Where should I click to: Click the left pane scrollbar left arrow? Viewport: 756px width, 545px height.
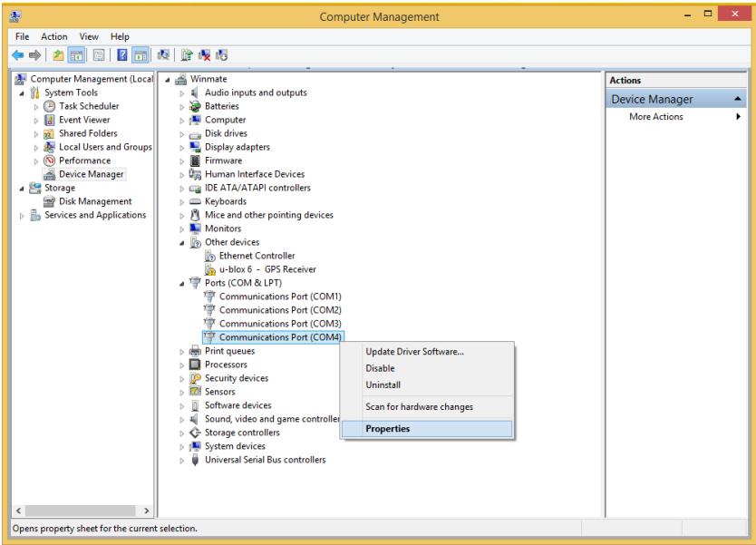[18, 511]
